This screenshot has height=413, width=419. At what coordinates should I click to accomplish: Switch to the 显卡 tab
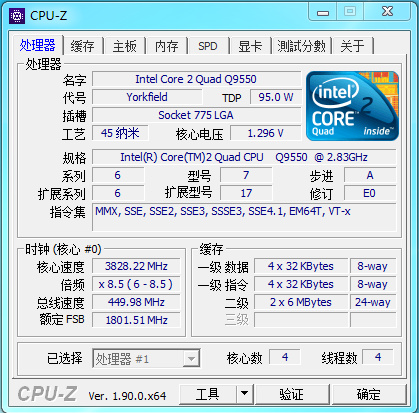tap(250, 46)
